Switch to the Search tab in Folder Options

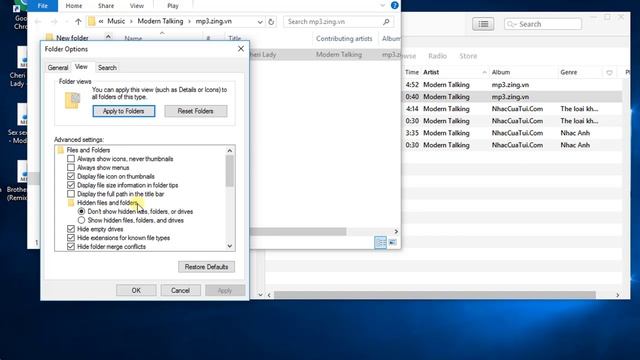(107, 68)
